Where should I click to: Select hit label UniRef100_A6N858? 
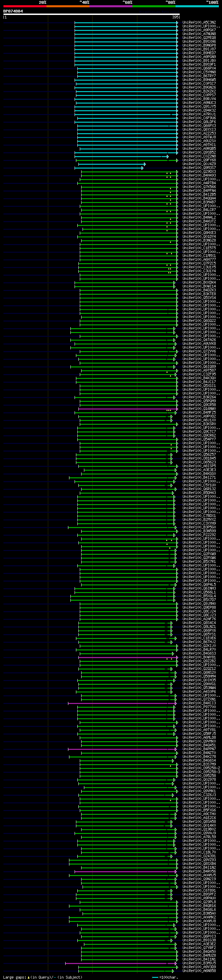click(199, 971)
